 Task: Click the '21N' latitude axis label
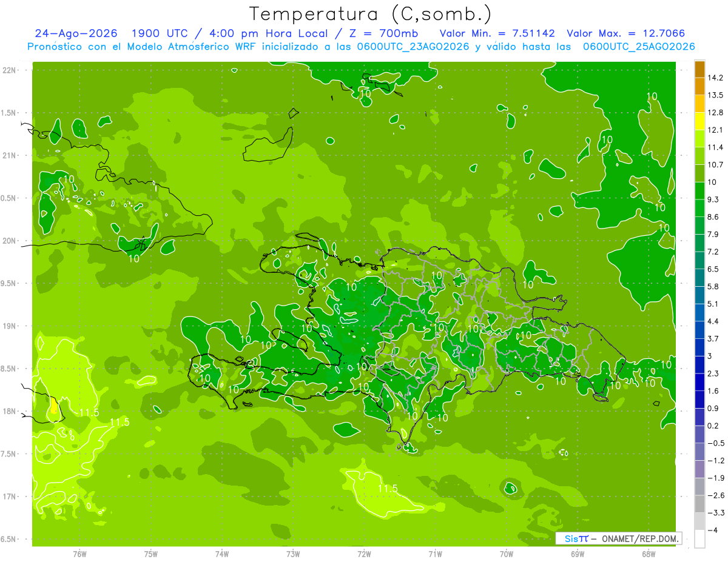click(9, 155)
